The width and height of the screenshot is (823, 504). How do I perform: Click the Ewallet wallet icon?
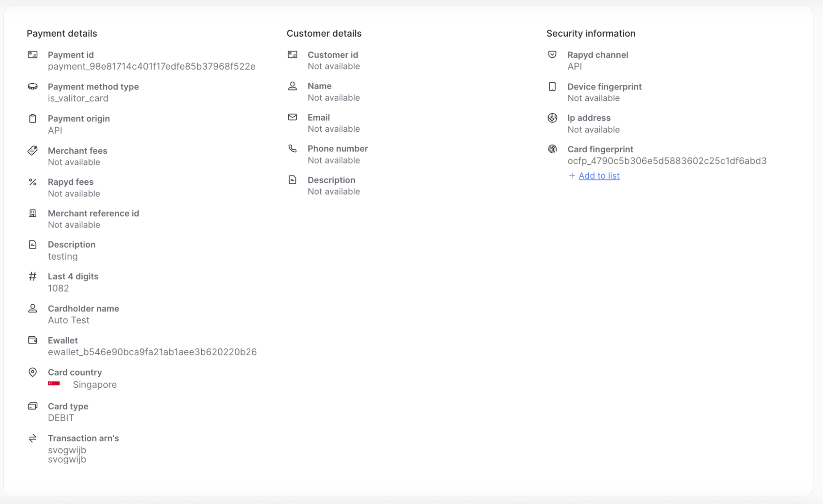[x=33, y=340]
